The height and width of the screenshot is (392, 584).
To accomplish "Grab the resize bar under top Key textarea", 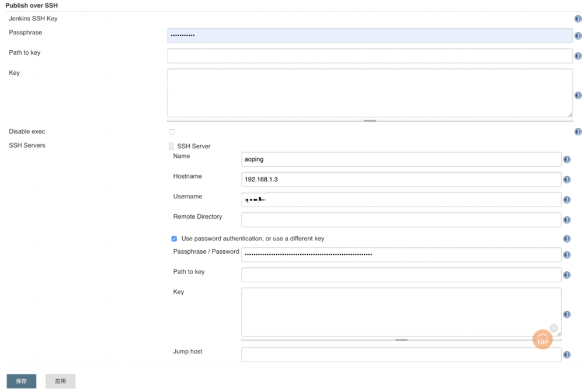I will pyautogui.click(x=370, y=121).
